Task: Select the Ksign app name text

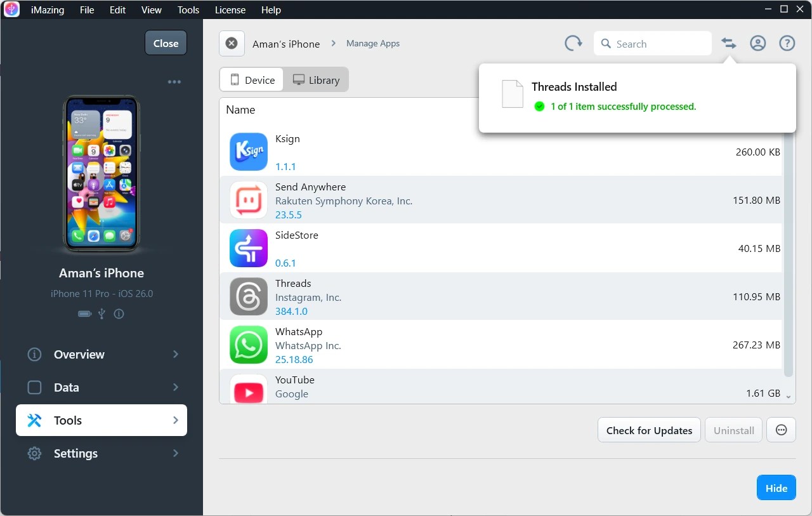Action: click(287, 139)
